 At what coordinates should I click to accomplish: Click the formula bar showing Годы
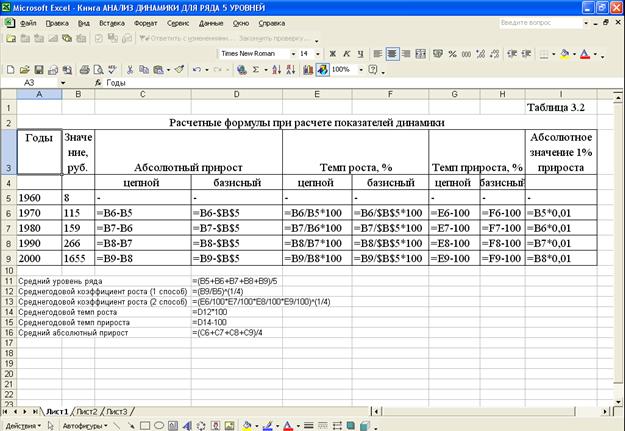(x=359, y=83)
